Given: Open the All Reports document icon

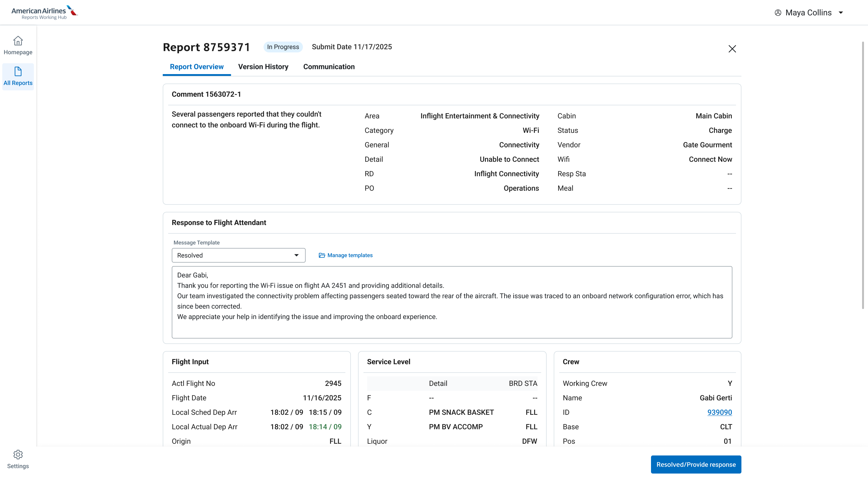Looking at the screenshot, I should (18, 71).
